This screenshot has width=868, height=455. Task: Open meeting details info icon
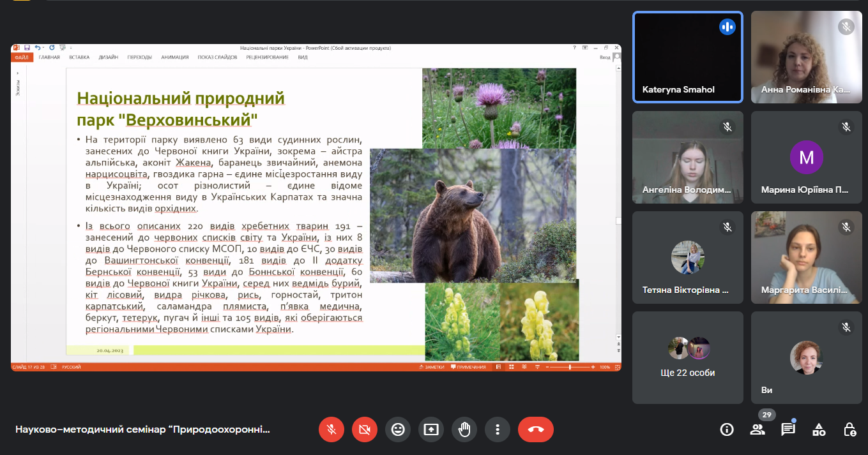point(727,429)
